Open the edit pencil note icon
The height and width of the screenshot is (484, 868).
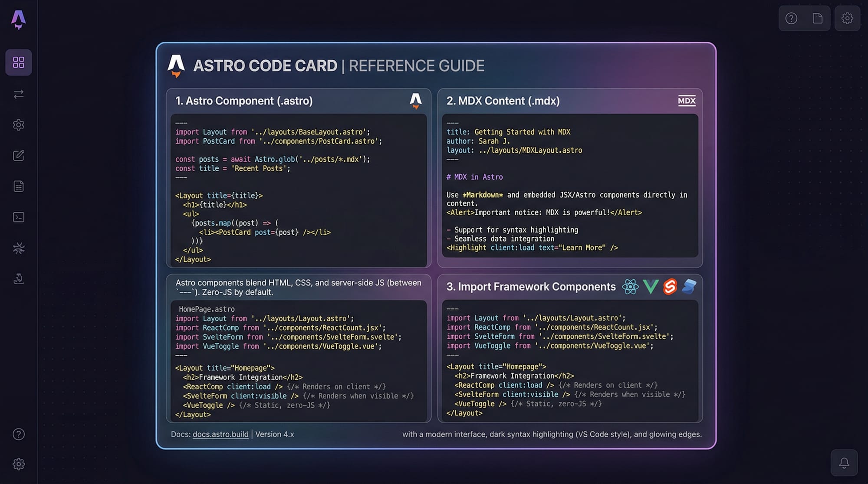pyautogui.click(x=19, y=156)
